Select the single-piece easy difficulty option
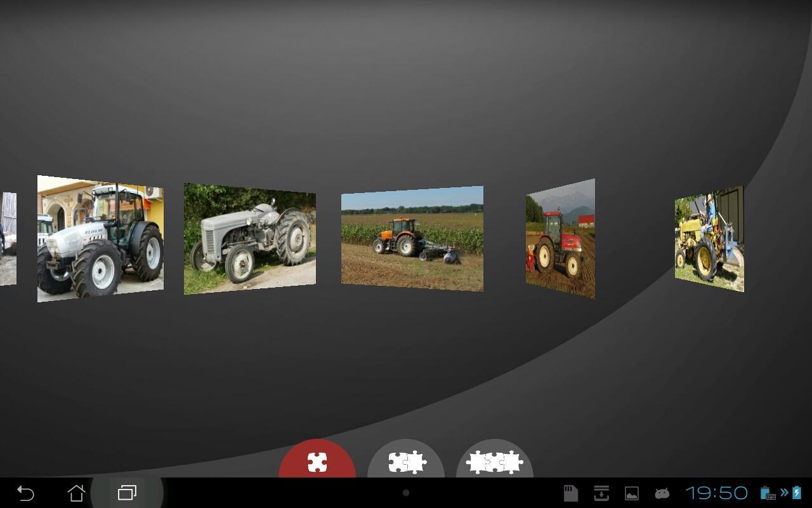The width and height of the screenshot is (812, 508). coord(318,462)
